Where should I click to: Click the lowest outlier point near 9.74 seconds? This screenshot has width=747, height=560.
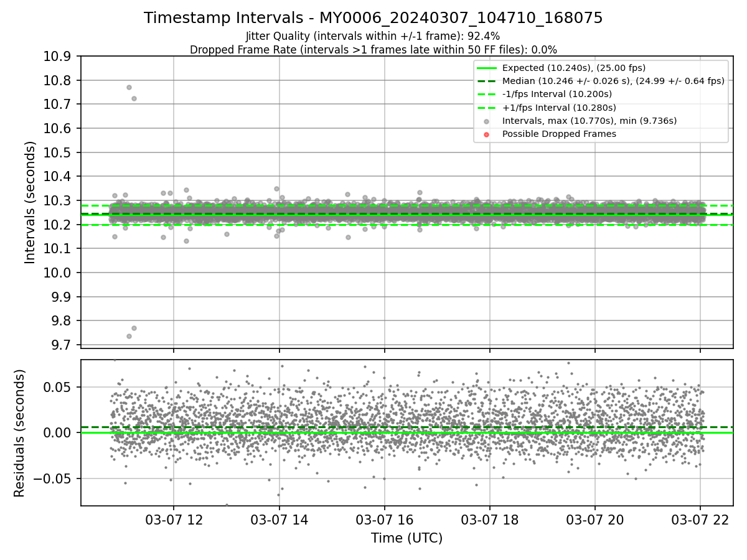point(129,336)
